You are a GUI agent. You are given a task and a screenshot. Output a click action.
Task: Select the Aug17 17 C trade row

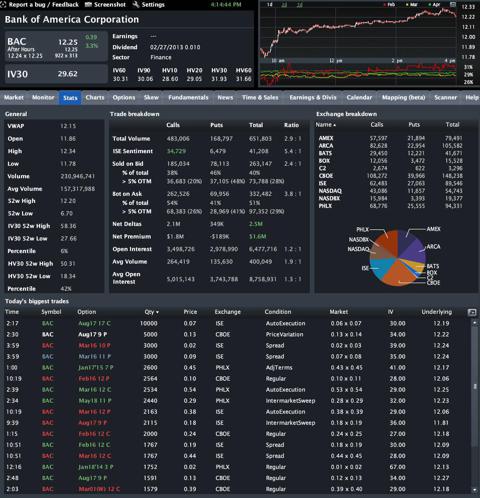click(237, 323)
